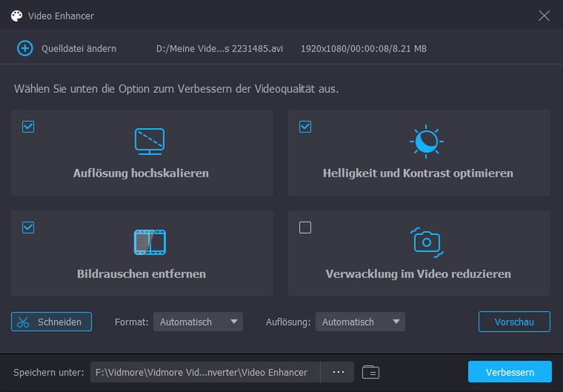Screen dimensions: 563x392
Task: Click the sun brightness and contrast icon
Action: click(426, 141)
